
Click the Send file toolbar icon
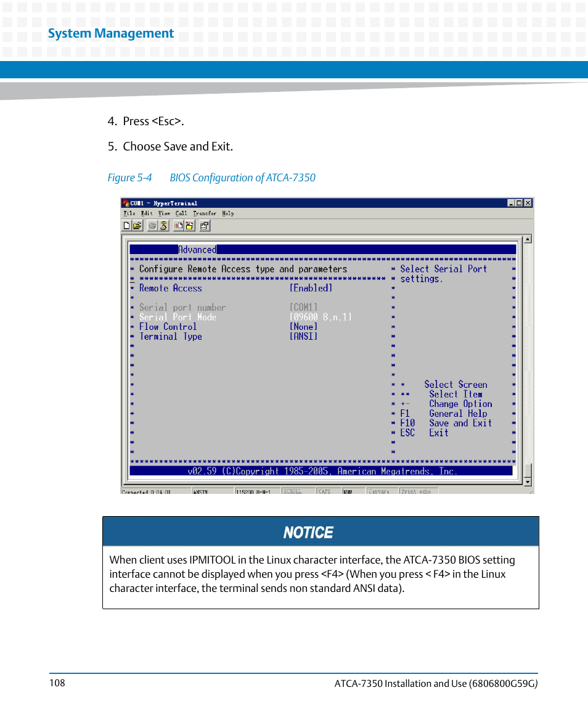tap(179, 226)
